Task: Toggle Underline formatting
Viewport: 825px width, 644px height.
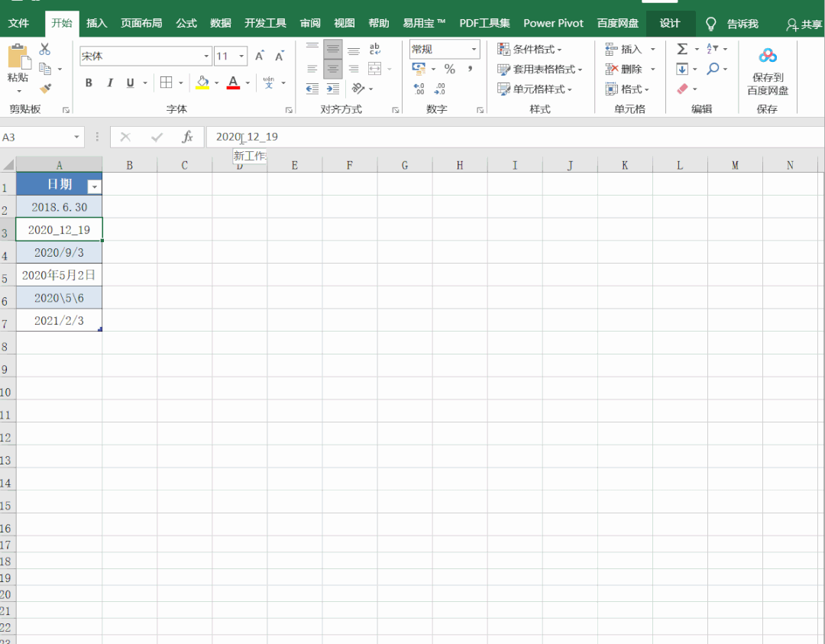Action: (130, 83)
